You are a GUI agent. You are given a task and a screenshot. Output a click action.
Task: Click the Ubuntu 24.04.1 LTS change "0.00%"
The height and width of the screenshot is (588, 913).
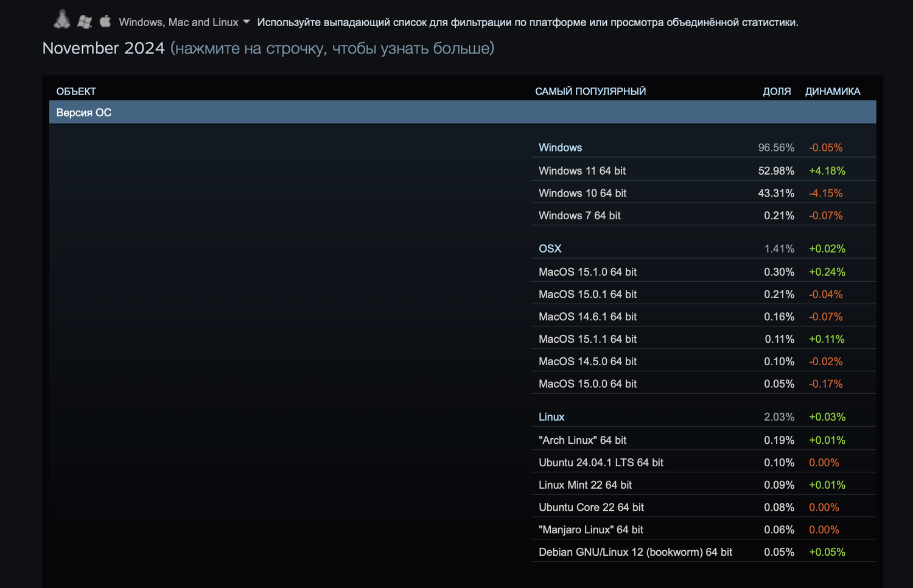click(x=824, y=463)
